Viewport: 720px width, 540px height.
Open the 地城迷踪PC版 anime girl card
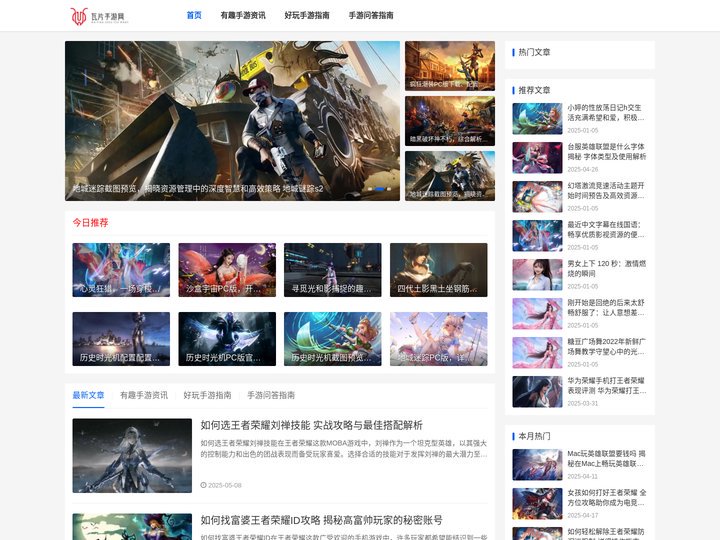(439, 339)
